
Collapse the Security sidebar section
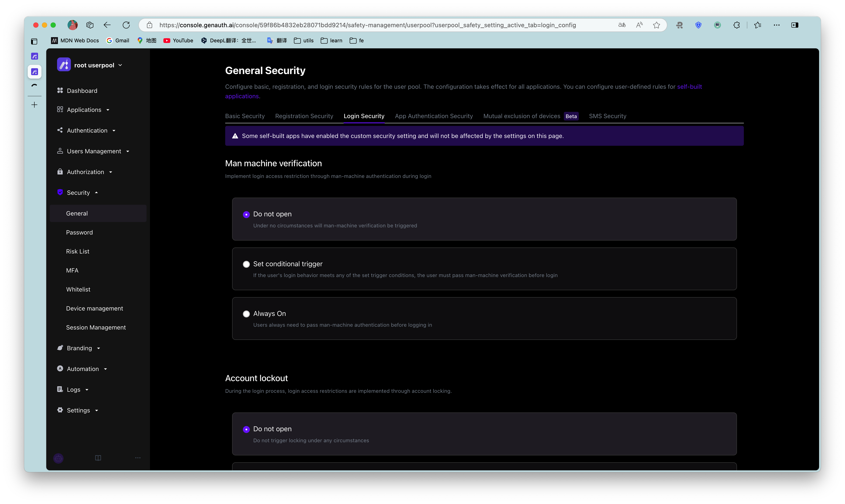(x=78, y=193)
